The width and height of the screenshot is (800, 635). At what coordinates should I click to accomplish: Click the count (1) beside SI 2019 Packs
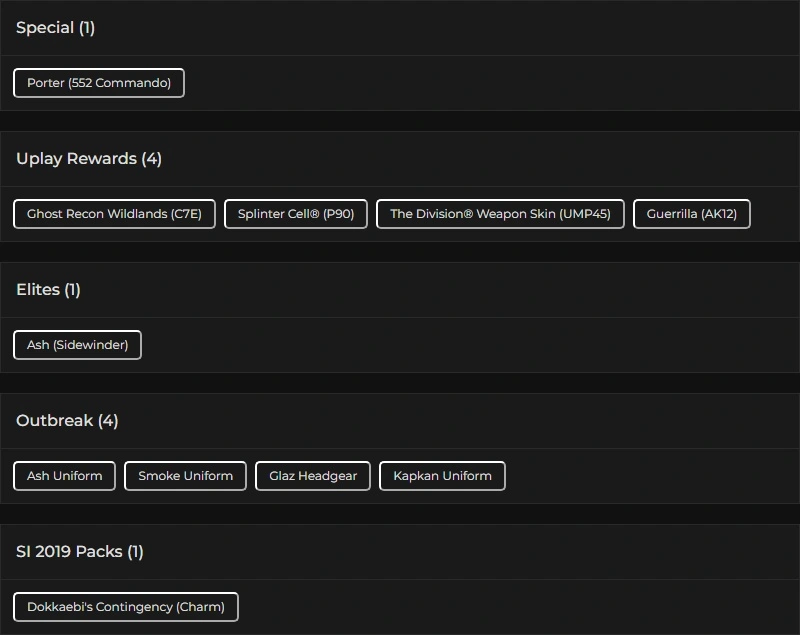[135, 552]
